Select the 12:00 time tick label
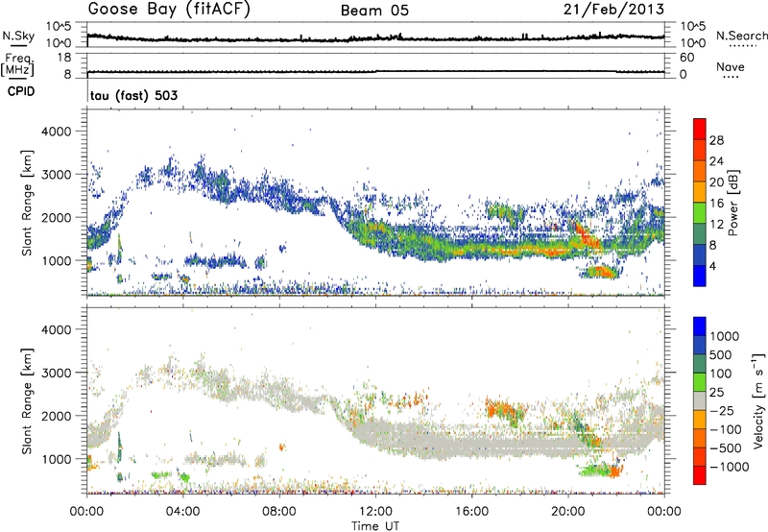 pos(375,512)
